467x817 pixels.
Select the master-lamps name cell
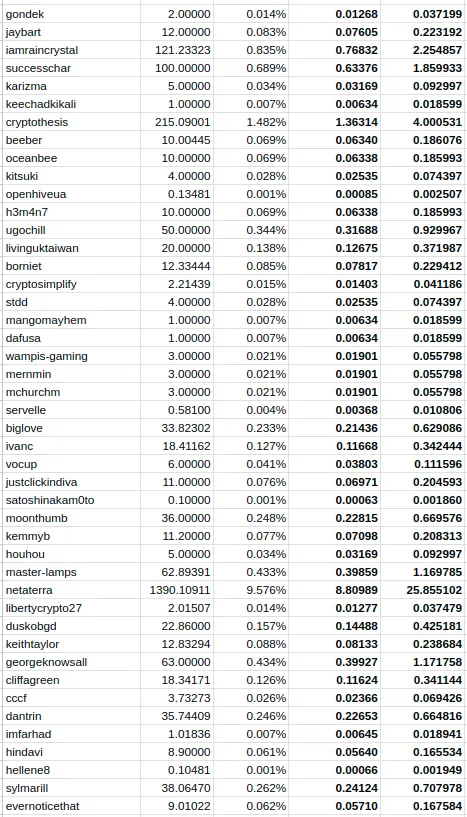coord(70,572)
